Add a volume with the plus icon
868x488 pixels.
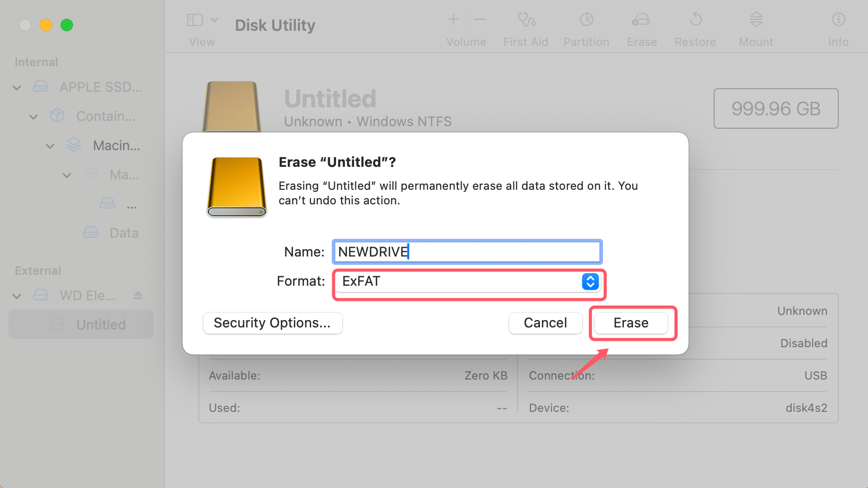click(x=453, y=19)
